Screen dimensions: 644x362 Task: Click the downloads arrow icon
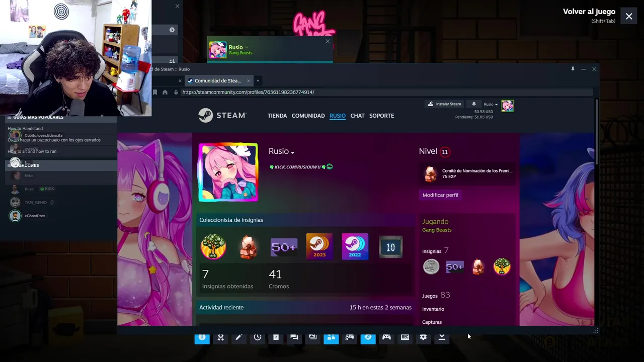click(442, 338)
